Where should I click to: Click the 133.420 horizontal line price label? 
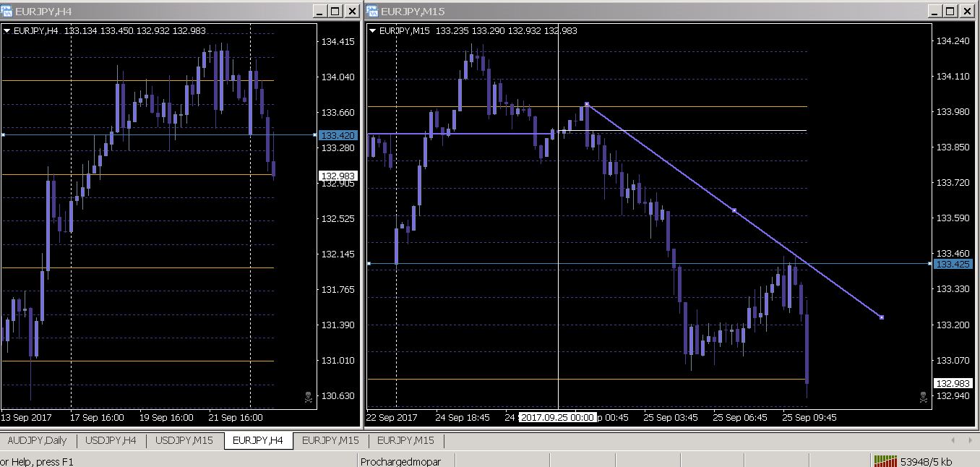338,135
